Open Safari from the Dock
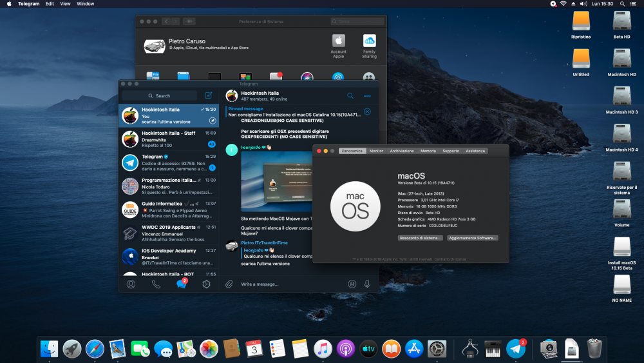 (95, 349)
